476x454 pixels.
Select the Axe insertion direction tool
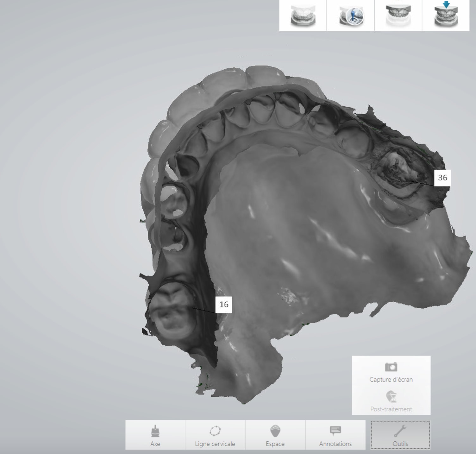pos(155,435)
